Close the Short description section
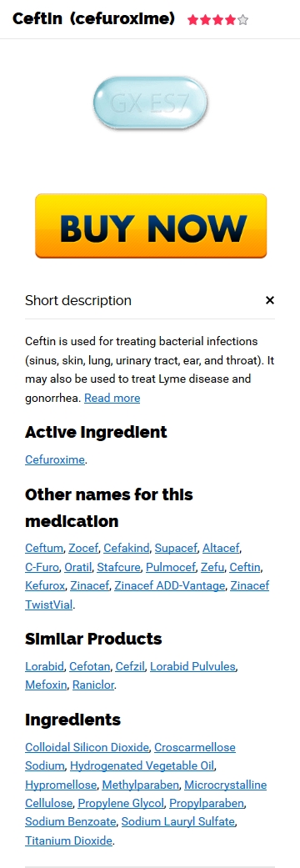Screen dimensions: 300x868 tap(269, 300)
